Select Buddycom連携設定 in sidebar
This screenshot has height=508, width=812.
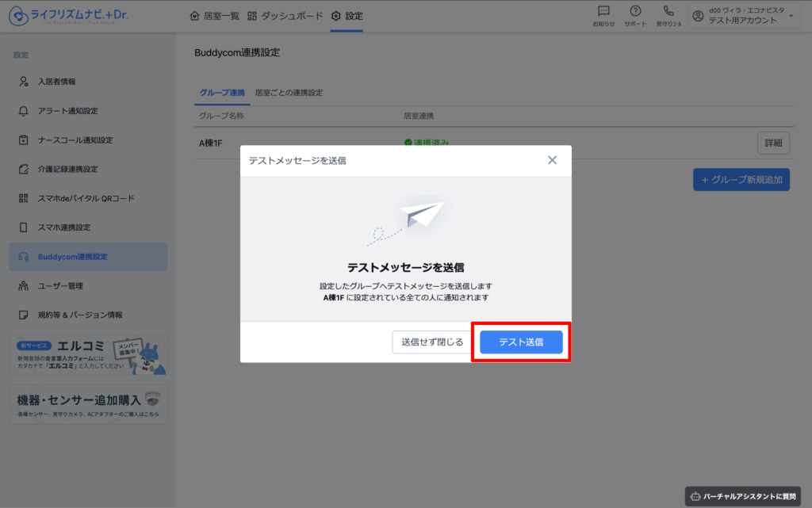click(88, 257)
